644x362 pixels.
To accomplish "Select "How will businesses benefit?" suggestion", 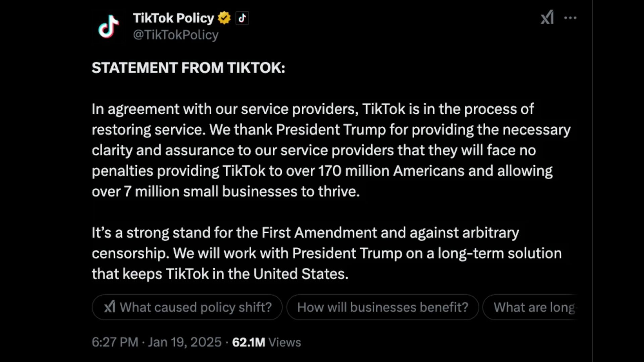I will pyautogui.click(x=383, y=307).
